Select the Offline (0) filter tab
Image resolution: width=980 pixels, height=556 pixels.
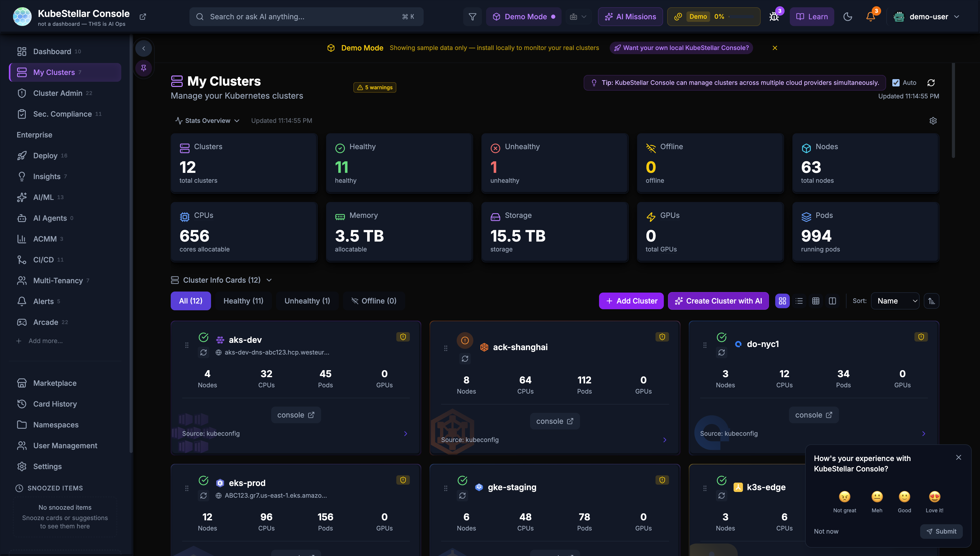tap(374, 301)
